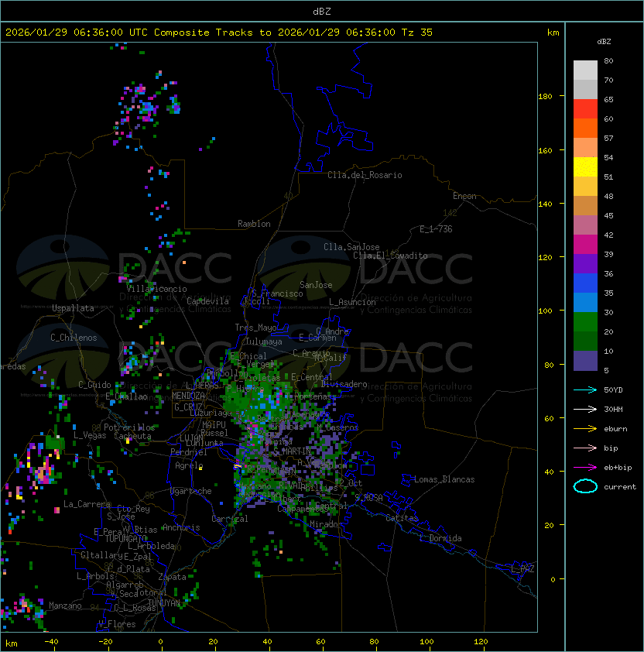Click the pink bip arrow in legend
Viewport: 644px width, 652px height.
click(x=585, y=448)
